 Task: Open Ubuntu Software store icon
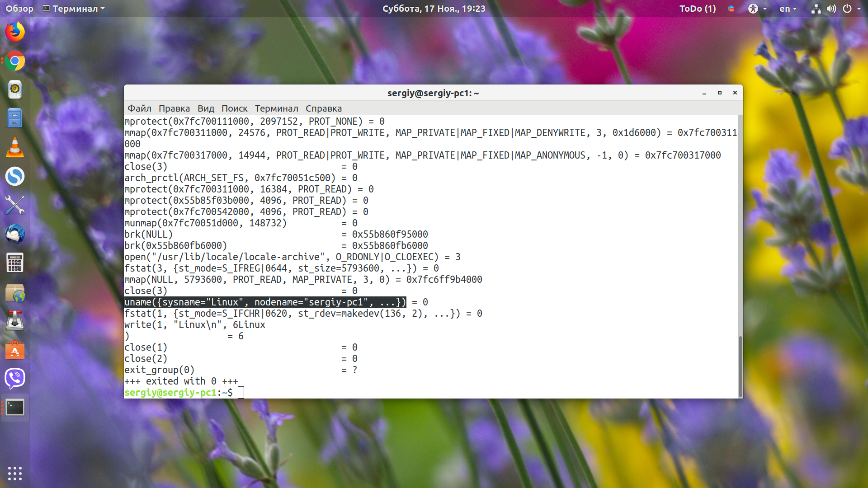point(15,350)
